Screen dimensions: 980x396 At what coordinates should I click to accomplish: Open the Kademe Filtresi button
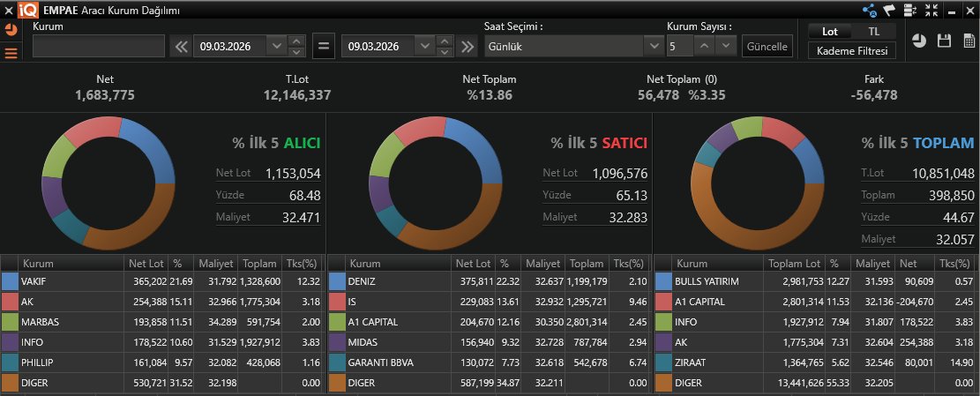click(x=852, y=51)
